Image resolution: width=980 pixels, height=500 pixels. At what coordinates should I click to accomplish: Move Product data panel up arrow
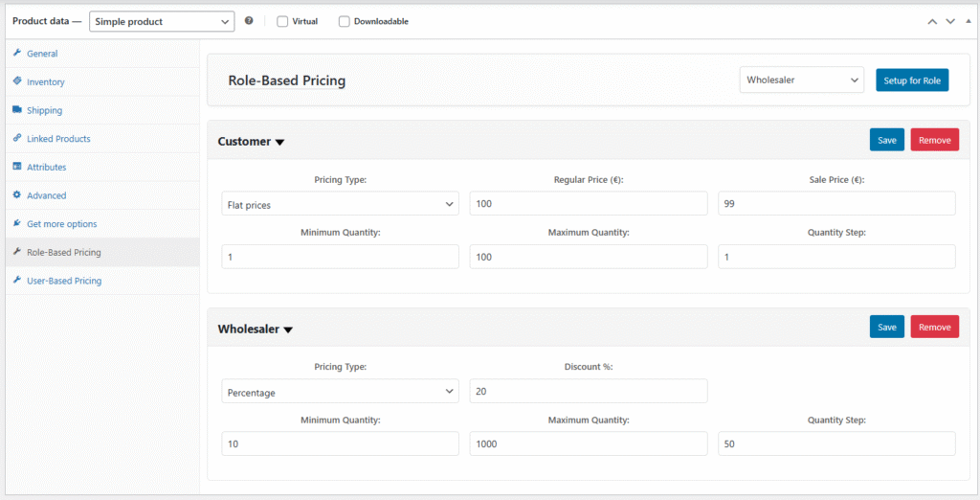pyautogui.click(x=932, y=21)
